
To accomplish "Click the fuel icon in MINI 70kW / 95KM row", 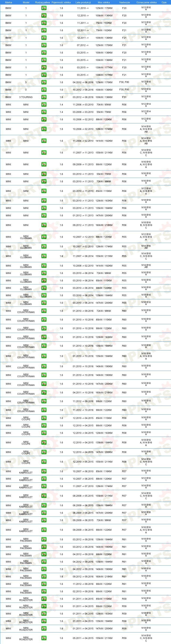I will 44,105.
